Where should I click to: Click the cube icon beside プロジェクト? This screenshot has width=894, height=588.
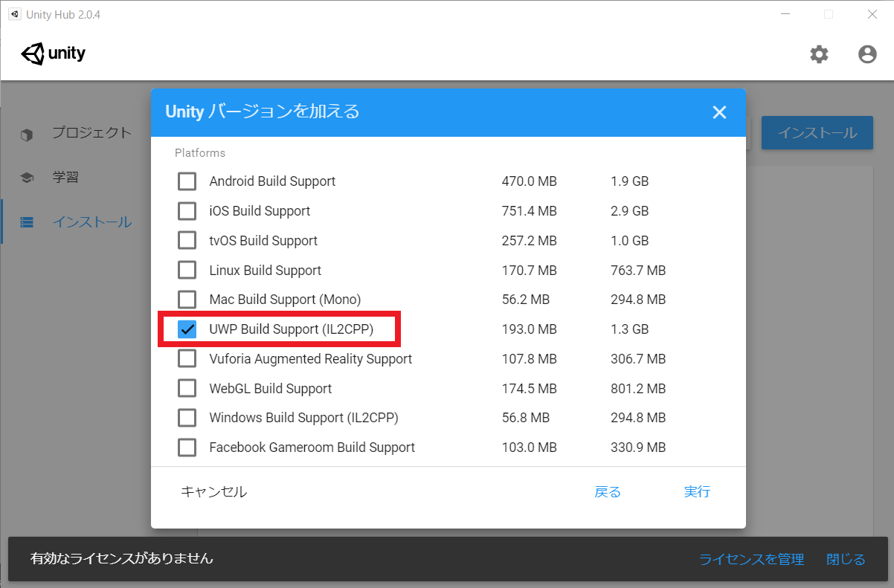coord(27,135)
